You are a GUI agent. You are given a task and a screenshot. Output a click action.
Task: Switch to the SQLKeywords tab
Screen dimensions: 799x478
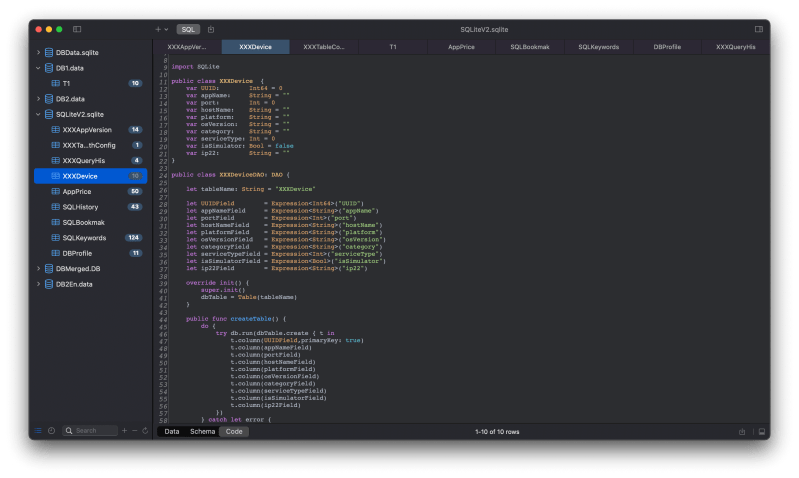[599, 47]
